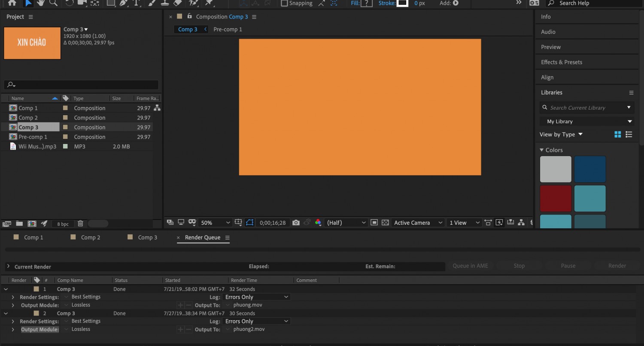644x346 pixels.
Task: Open the Pre-comp 1 viewer tab
Action: 228,29
